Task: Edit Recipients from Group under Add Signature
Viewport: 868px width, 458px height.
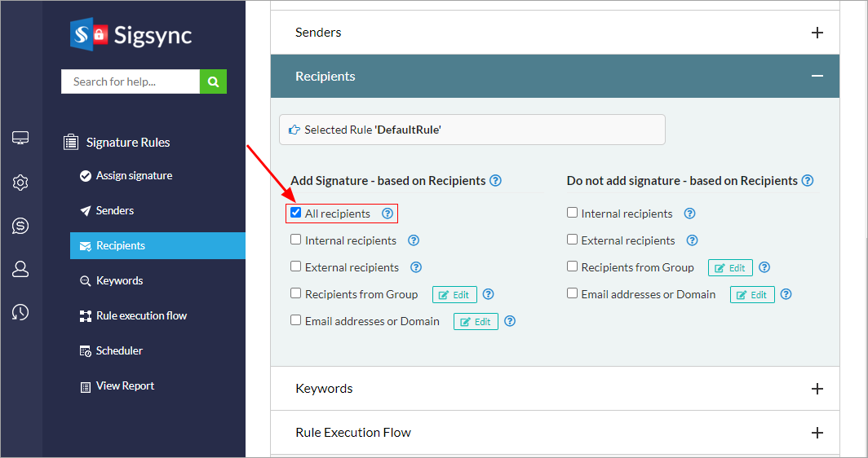Action: [x=454, y=295]
